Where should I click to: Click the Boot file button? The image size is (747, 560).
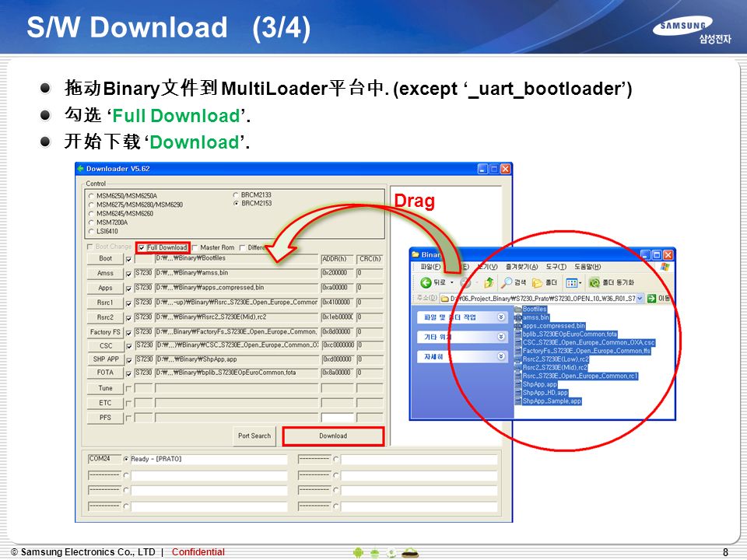pos(105,258)
